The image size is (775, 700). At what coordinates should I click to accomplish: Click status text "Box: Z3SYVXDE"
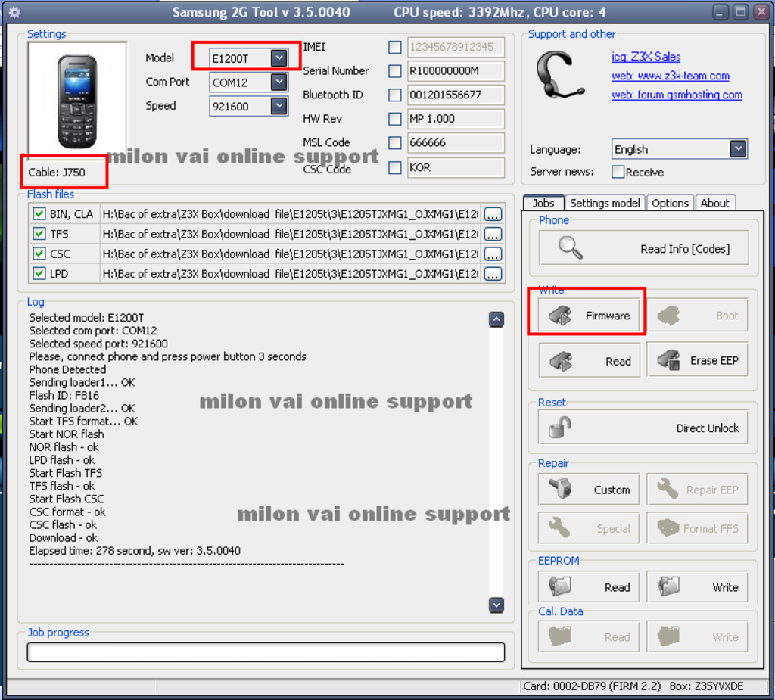[706, 686]
